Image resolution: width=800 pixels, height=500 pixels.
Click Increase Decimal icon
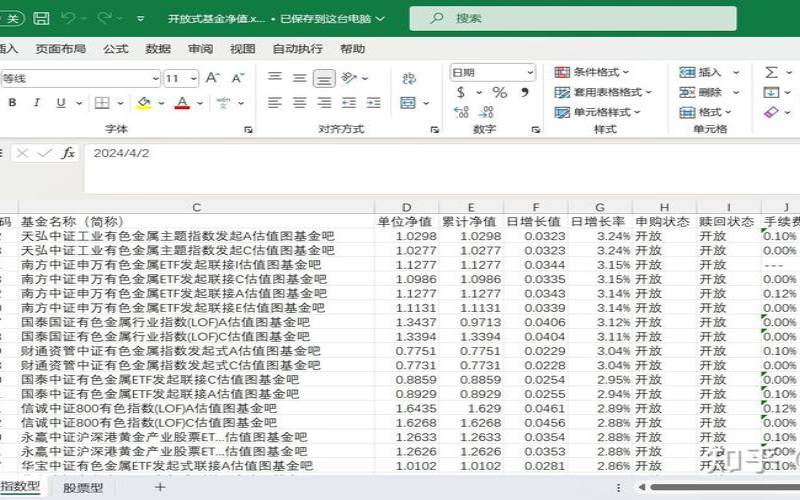(461, 112)
